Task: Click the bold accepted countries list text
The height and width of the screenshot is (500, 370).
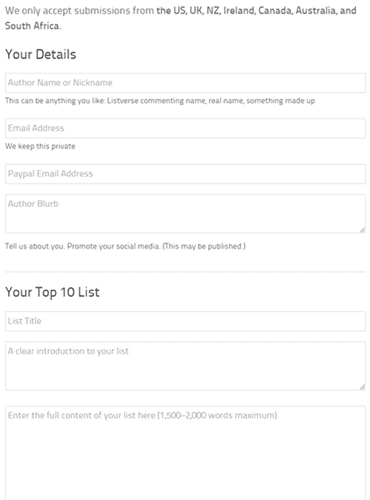Action: (x=256, y=11)
